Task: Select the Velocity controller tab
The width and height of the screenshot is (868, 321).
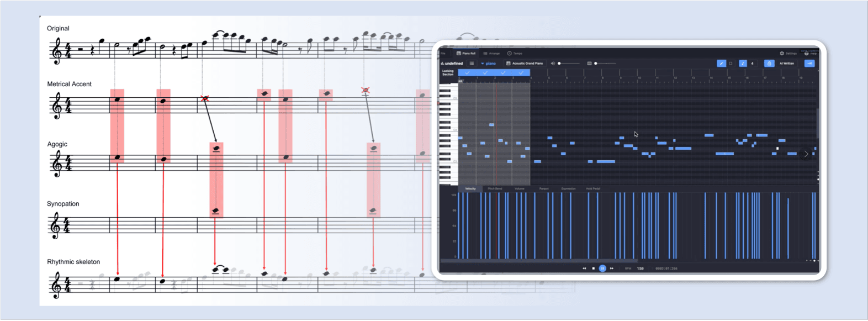Action: click(x=470, y=189)
